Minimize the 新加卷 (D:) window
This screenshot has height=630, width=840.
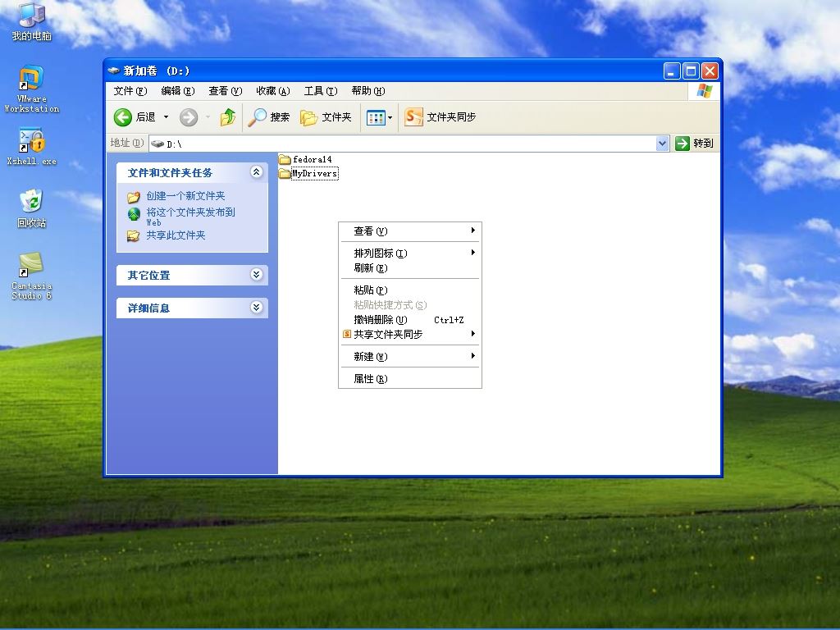671,71
